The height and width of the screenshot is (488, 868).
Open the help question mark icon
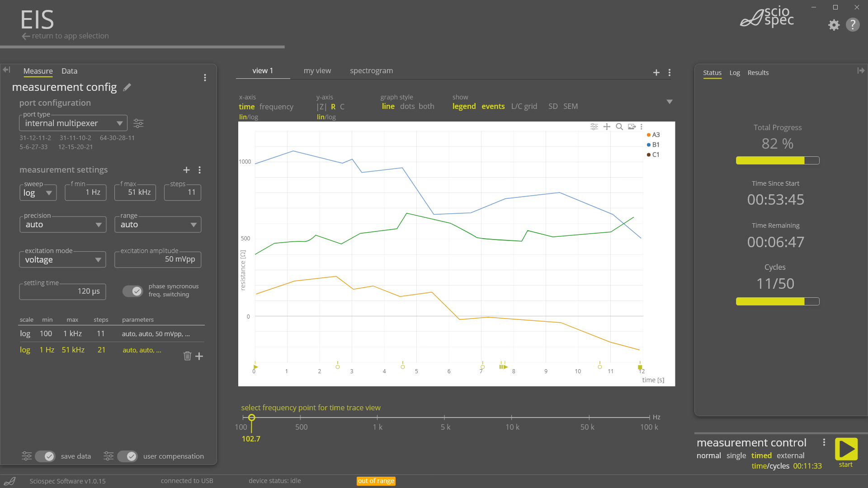[853, 25]
